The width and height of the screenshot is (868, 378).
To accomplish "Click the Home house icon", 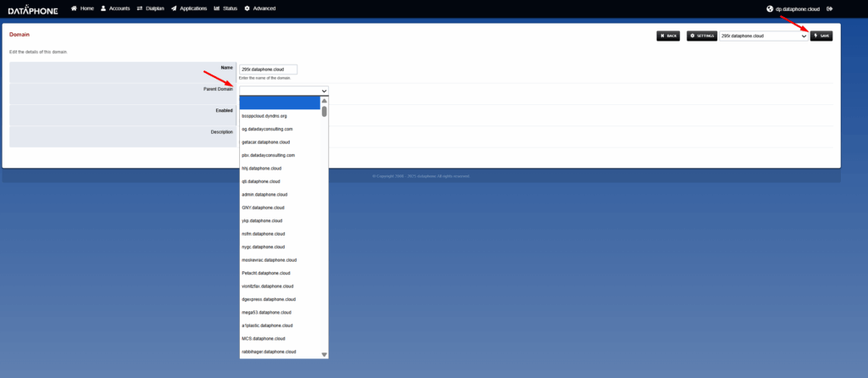I will click(74, 8).
